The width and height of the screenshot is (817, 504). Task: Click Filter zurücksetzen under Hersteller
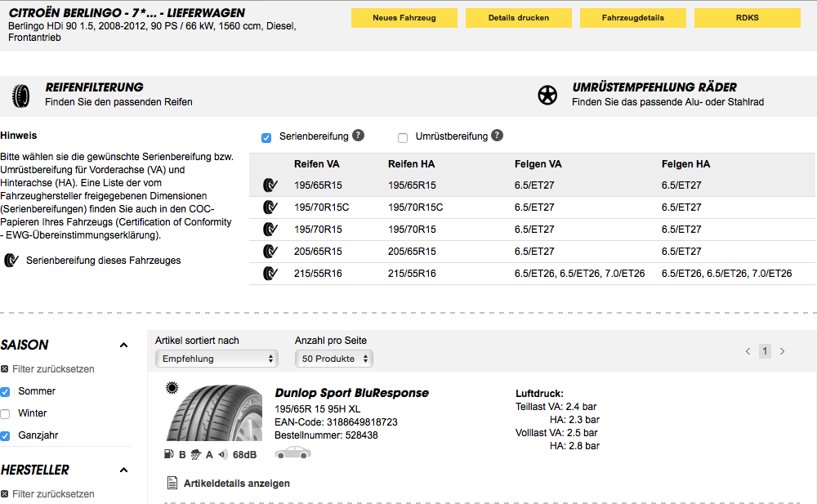point(53,493)
